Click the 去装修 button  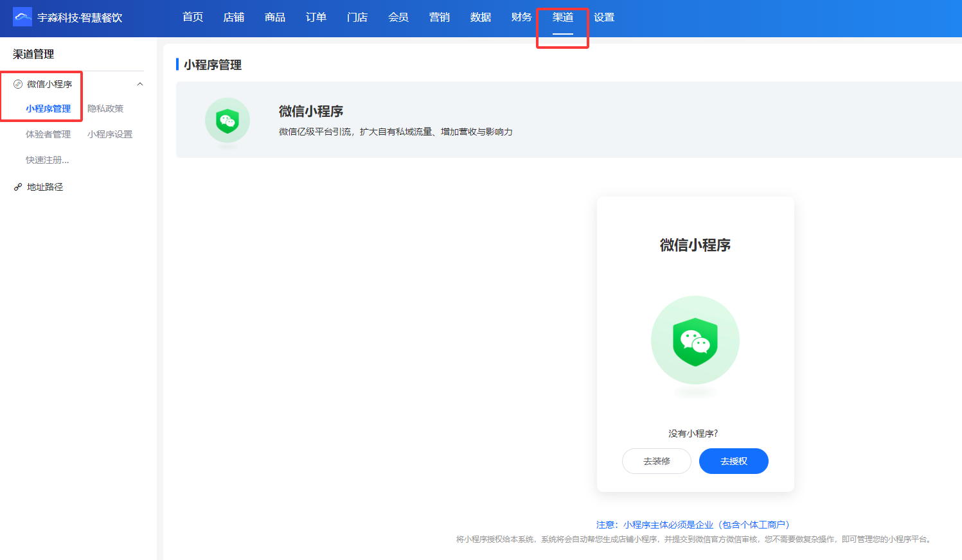657,461
